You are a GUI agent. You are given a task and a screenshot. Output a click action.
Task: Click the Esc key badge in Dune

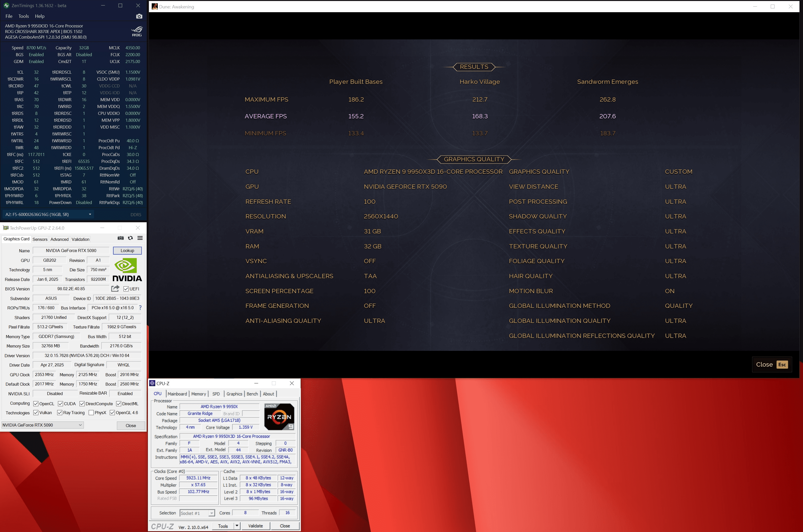(782, 365)
